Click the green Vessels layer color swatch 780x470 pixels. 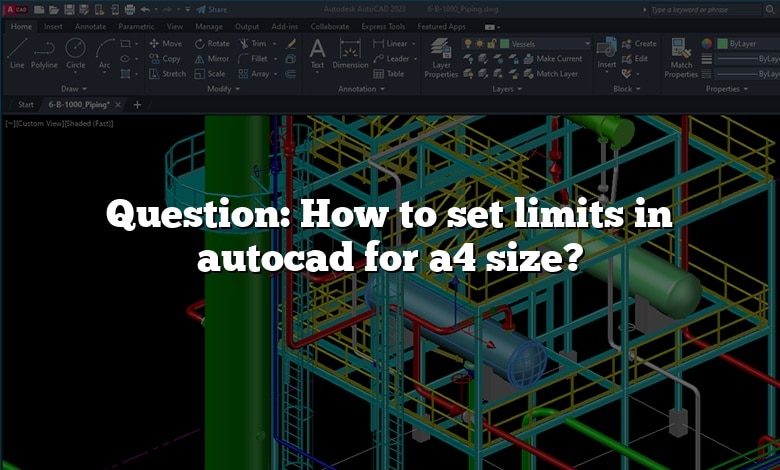pos(504,44)
